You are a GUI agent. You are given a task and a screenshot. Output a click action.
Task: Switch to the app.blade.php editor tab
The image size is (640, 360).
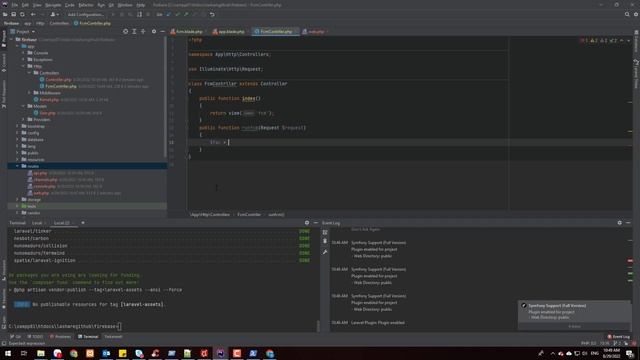(x=231, y=31)
